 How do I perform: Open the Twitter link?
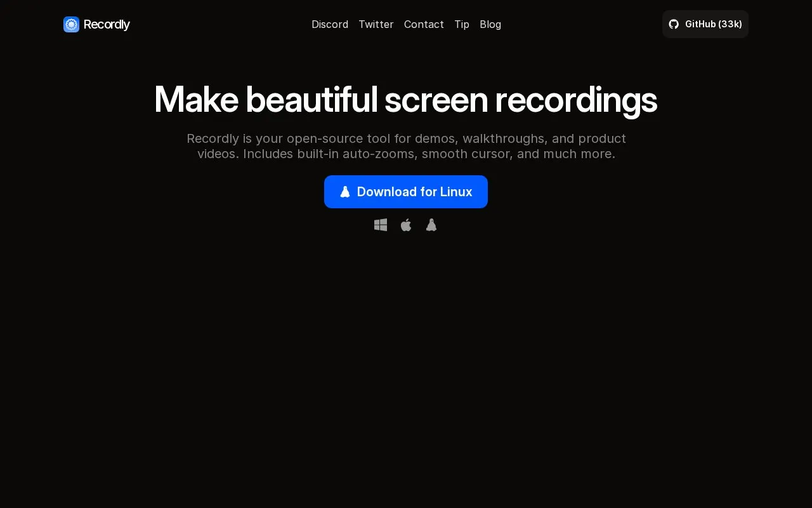point(376,24)
